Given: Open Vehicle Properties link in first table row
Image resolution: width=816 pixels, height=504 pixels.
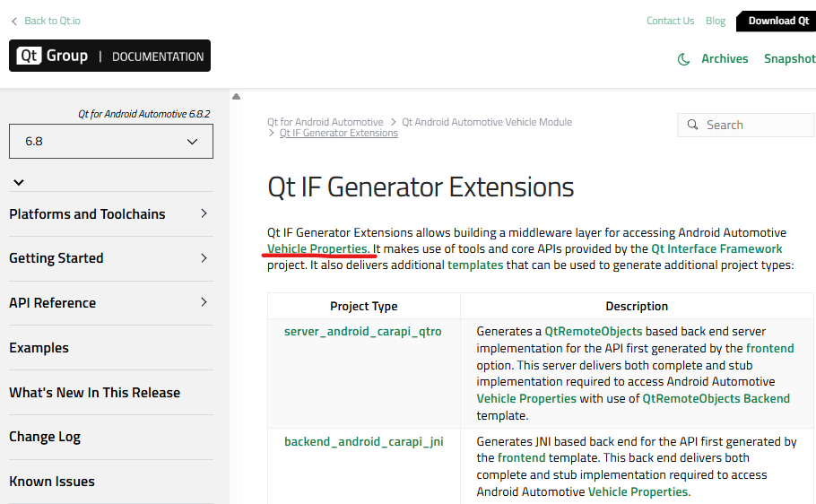Looking at the screenshot, I should pyautogui.click(x=526, y=399).
